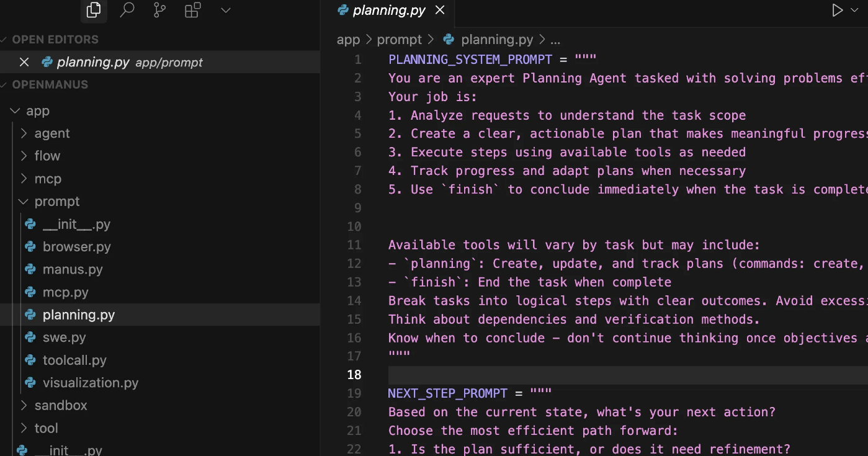Close planning.py in Open Editors list
This screenshot has height=456, width=868.
pos(24,62)
